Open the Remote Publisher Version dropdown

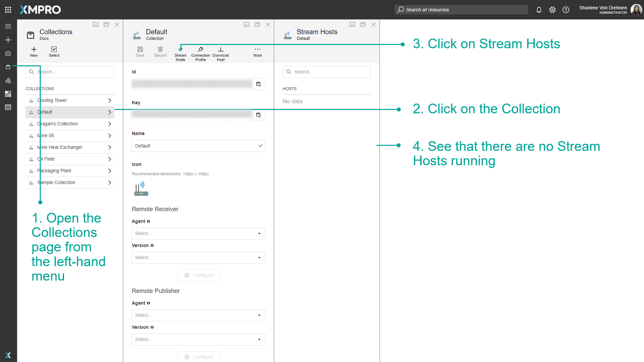(x=198, y=339)
